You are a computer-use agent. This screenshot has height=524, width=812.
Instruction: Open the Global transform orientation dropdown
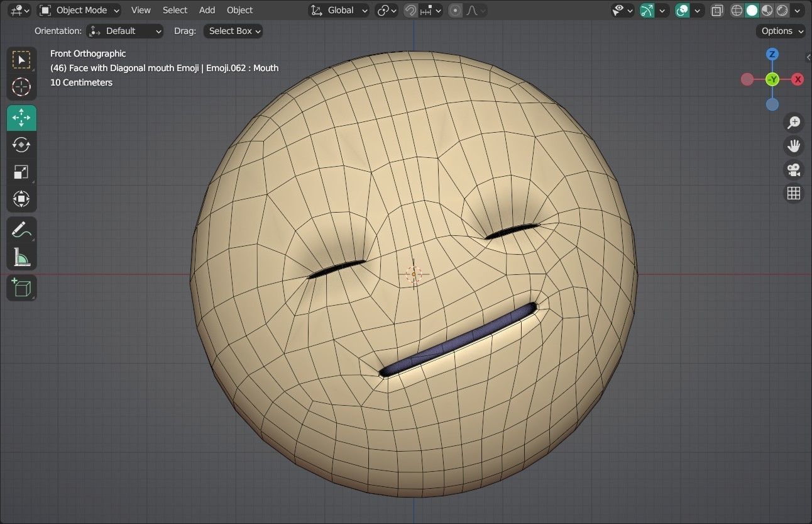(339, 10)
